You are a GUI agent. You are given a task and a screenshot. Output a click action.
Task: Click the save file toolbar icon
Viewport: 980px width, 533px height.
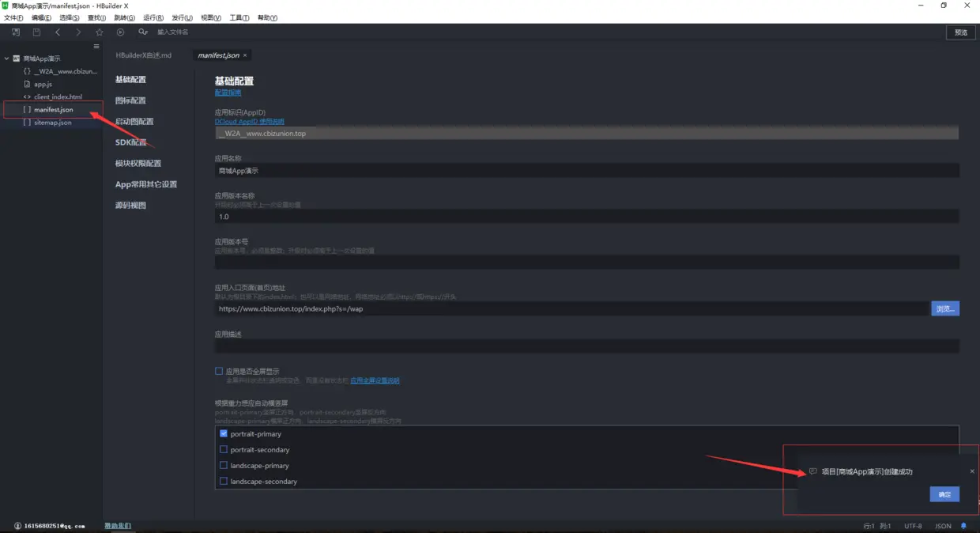click(x=36, y=32)
